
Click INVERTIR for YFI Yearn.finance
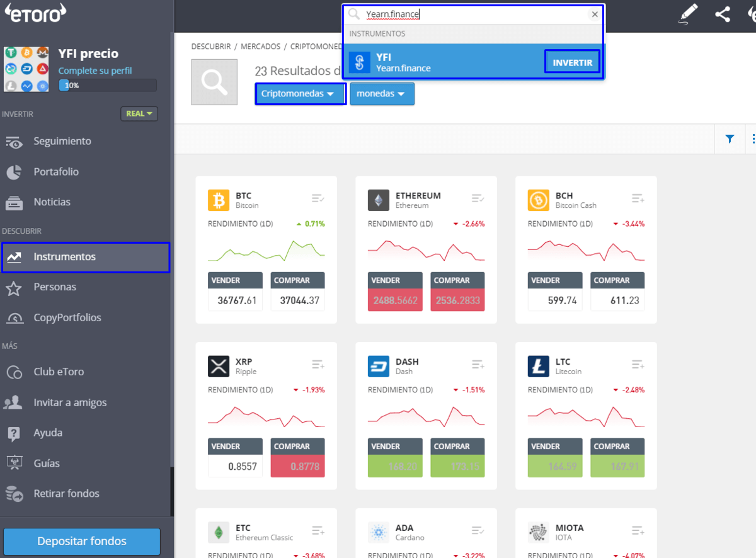572,62
